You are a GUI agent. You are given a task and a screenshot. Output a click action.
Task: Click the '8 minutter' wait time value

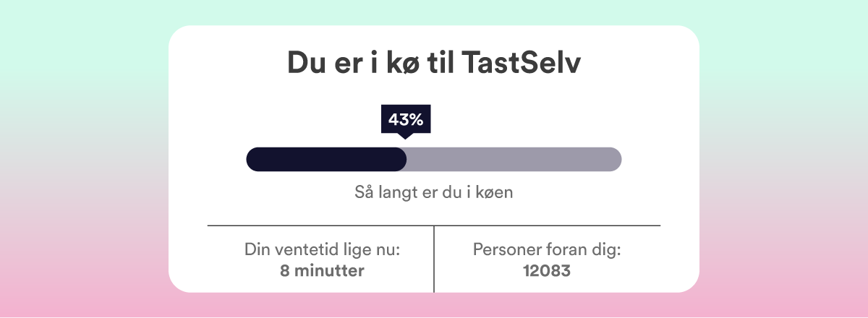323,271
